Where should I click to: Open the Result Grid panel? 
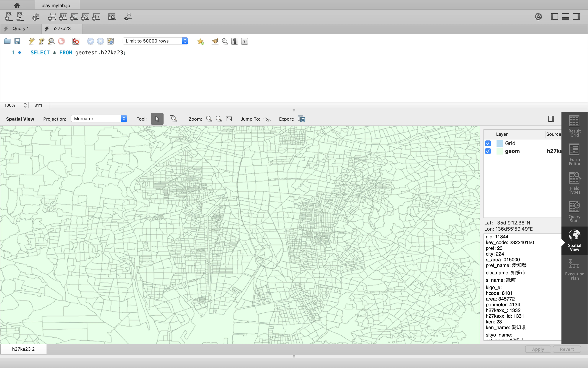pos(574,126)
